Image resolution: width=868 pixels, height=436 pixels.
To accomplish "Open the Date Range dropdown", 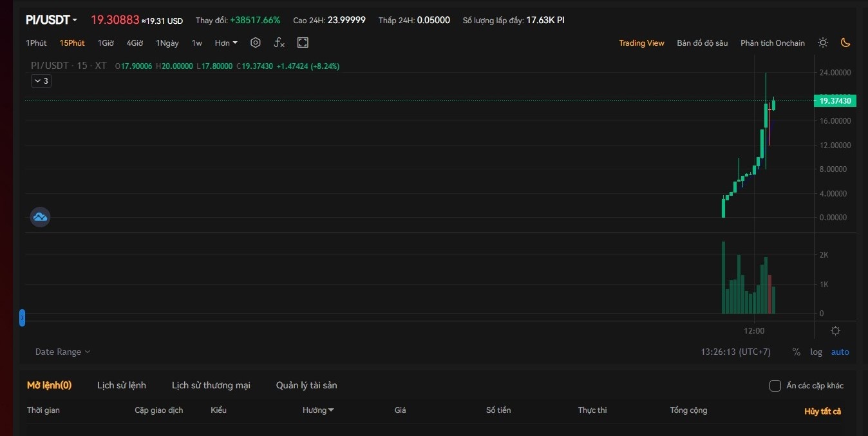I will tap(62, 352).
